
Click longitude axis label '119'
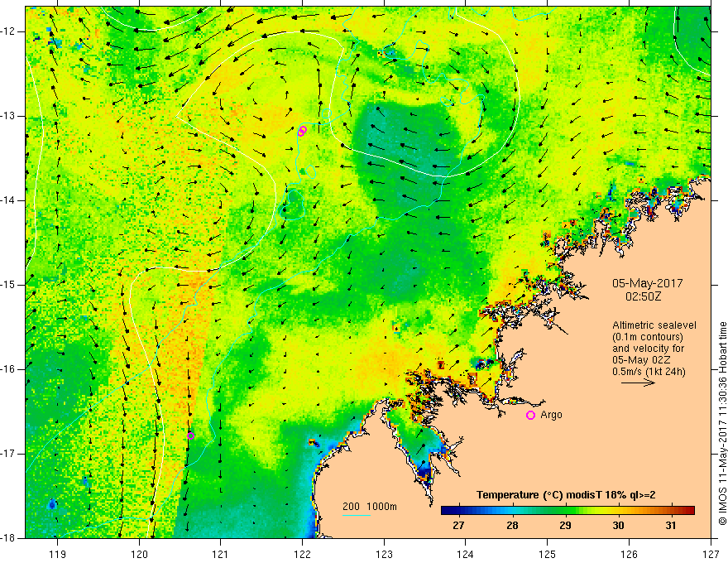pos(58,554)
